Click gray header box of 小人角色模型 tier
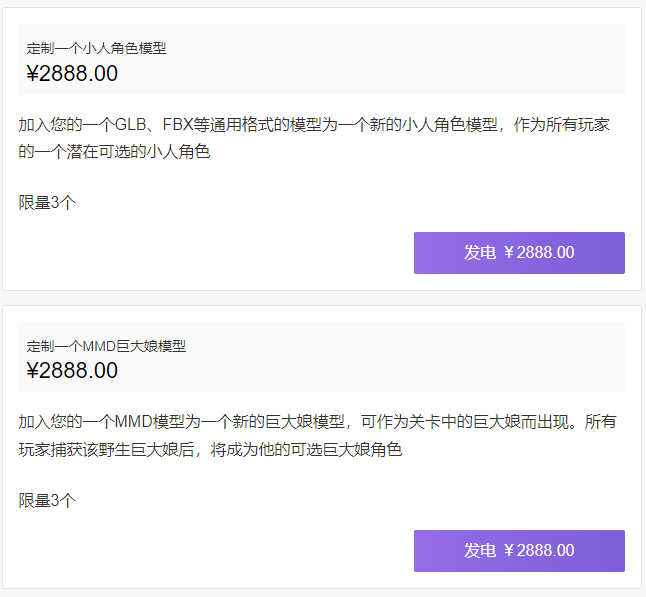 point(322,59)
